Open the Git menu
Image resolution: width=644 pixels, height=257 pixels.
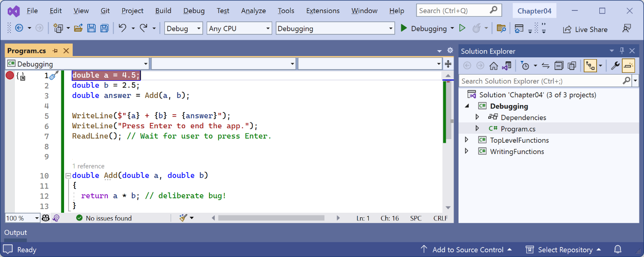[x=105, y=11]
